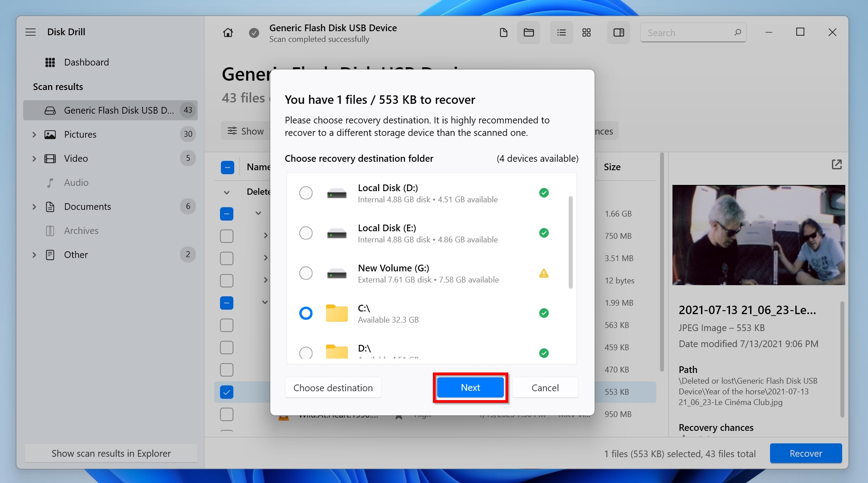Select the grid view layout icon

(587, 33)
